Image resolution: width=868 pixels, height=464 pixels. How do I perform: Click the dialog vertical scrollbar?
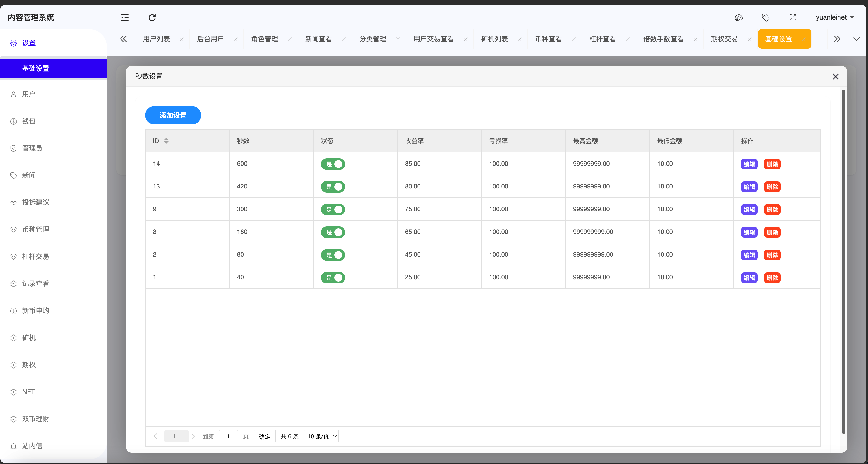[x=843, y=261]
